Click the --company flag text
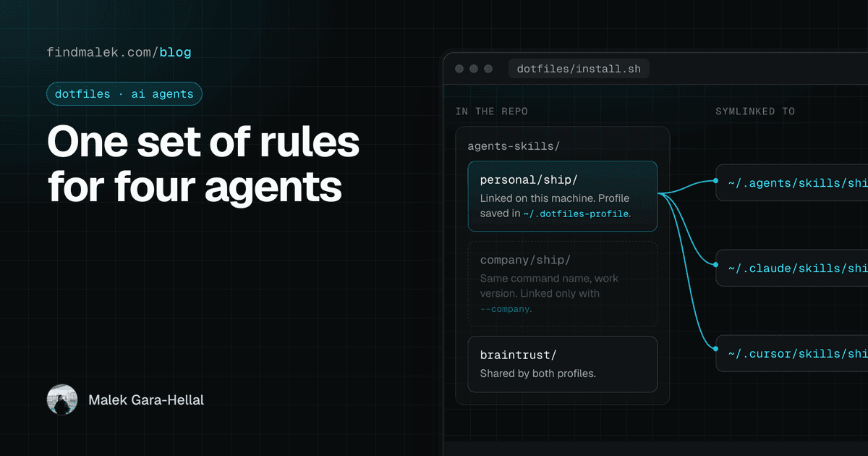The height and width of the screenshot is (456, 868). pyautogui.click(x=506, y=309)
